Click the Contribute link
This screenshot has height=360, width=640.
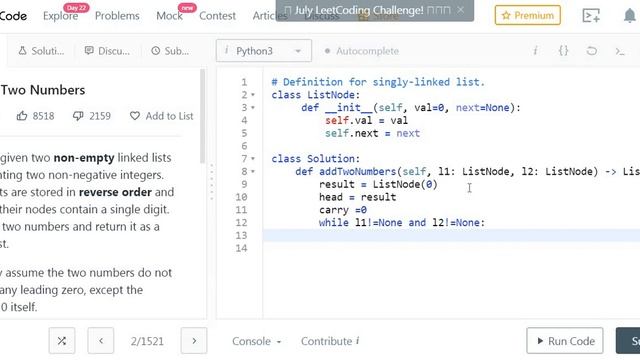(x=330, y=341)
